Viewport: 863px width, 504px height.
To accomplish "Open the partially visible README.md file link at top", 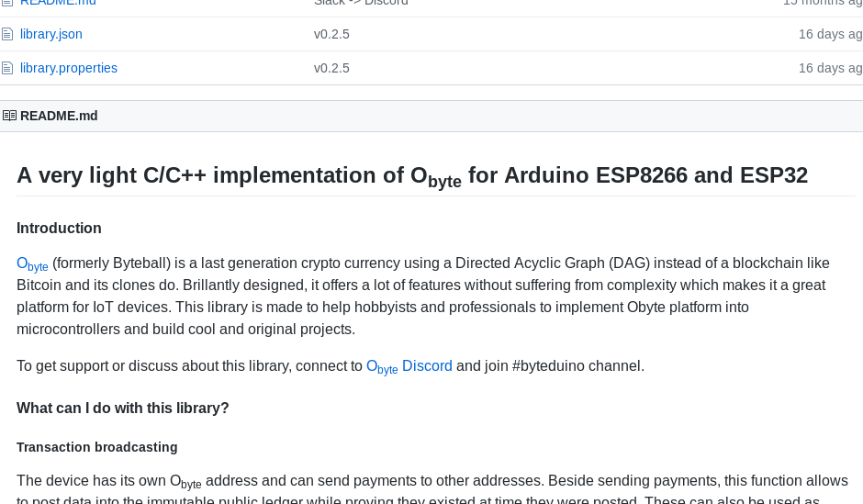I will click(58, 3).
